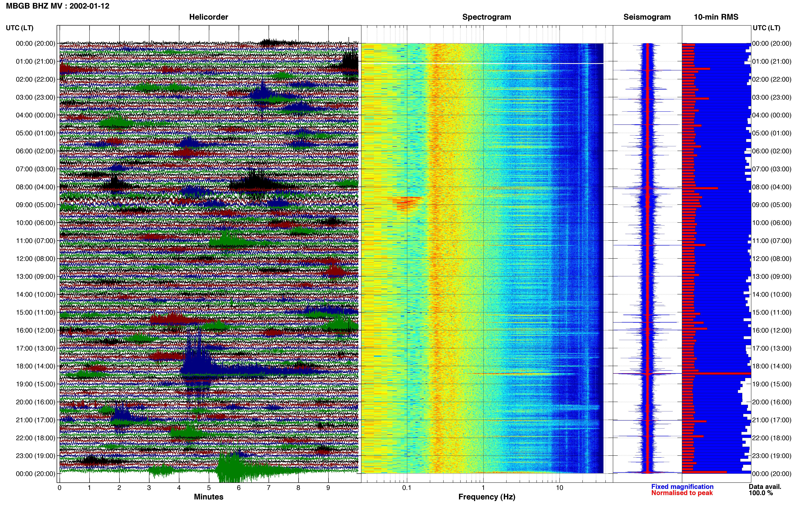Click left time label '03:00 (23:00)'
Screen dimensions: 812x508
click(36, 97)
